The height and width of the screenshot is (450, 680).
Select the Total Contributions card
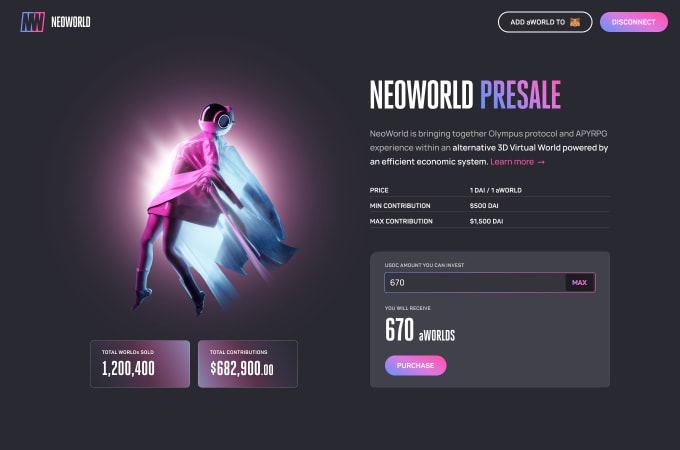tap(248, 364)
